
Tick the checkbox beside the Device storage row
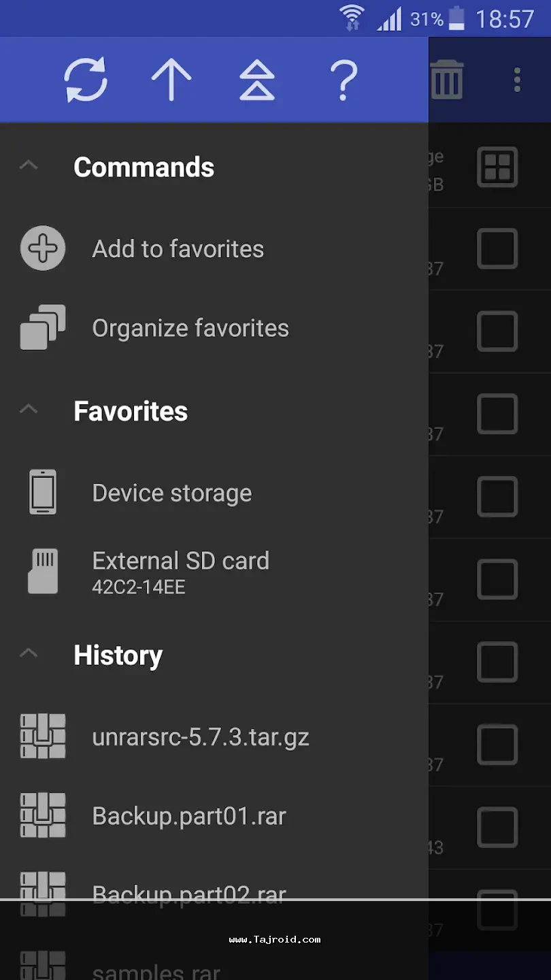(x=497, y=497)
